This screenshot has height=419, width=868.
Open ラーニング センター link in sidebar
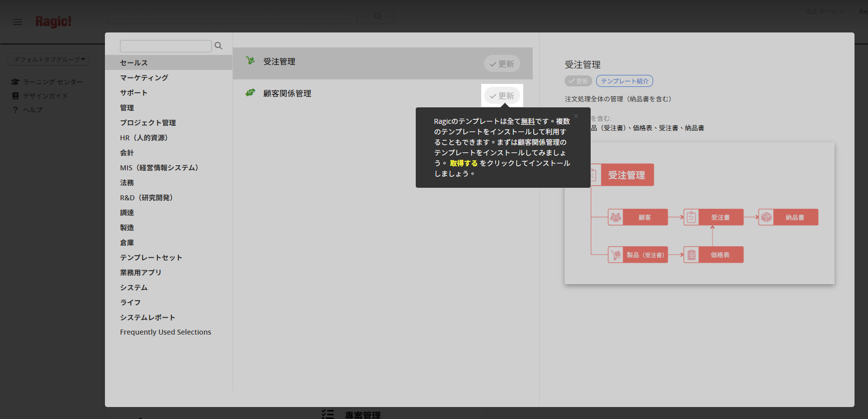[x=53, y=82]
